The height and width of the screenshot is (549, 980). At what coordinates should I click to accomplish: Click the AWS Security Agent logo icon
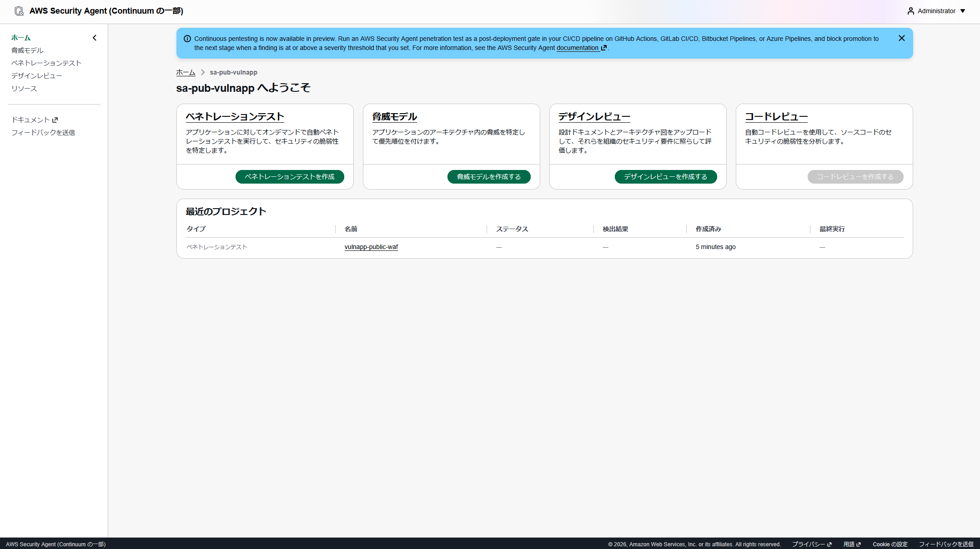[x=19, y=11]
